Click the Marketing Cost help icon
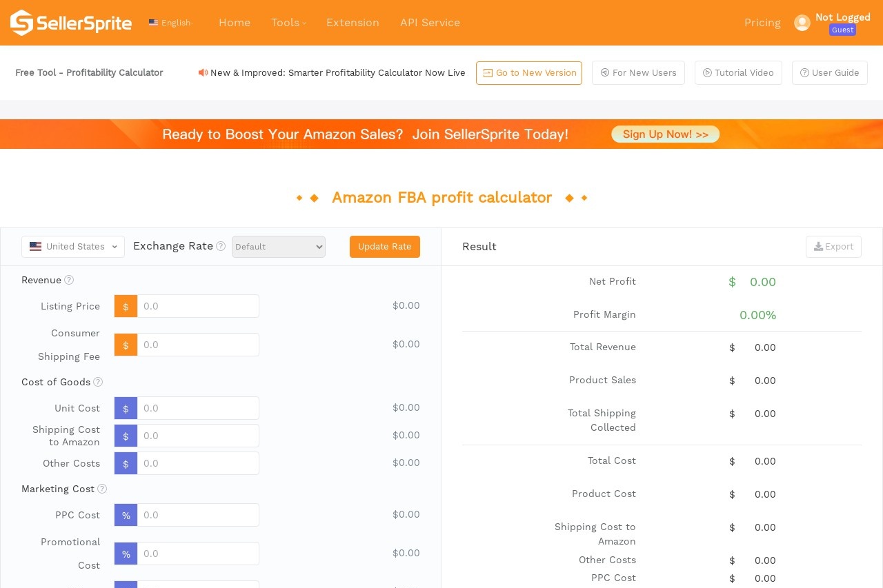 [102, 489]
